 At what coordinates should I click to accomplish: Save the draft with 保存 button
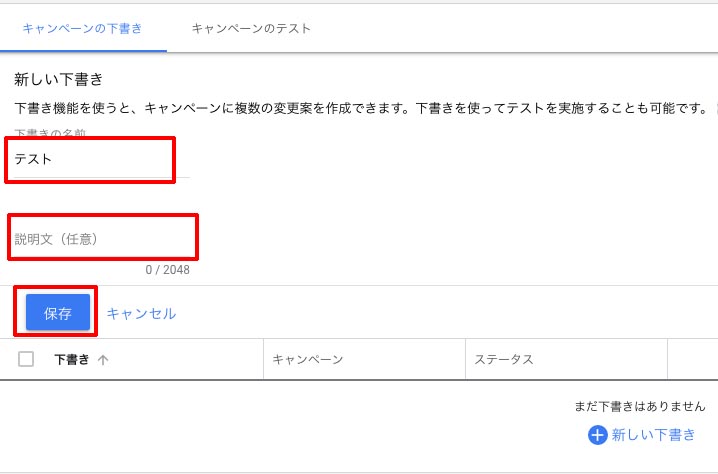point(58,313)
